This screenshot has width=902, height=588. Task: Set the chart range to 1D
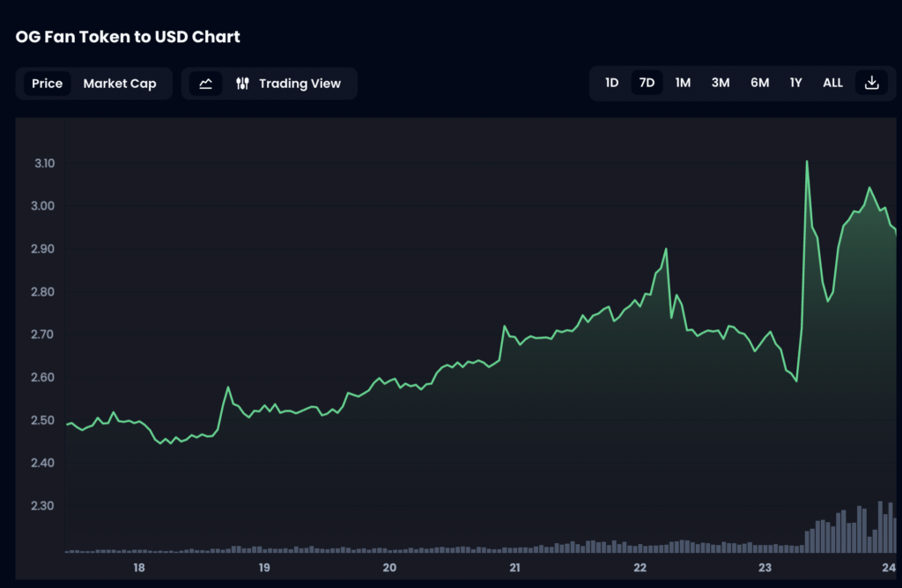(611, 83)
